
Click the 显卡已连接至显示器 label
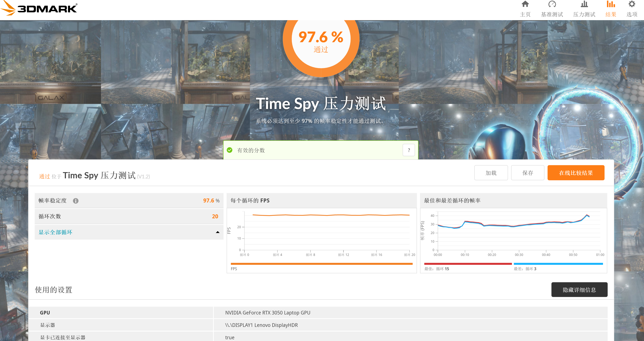point(63,338)
